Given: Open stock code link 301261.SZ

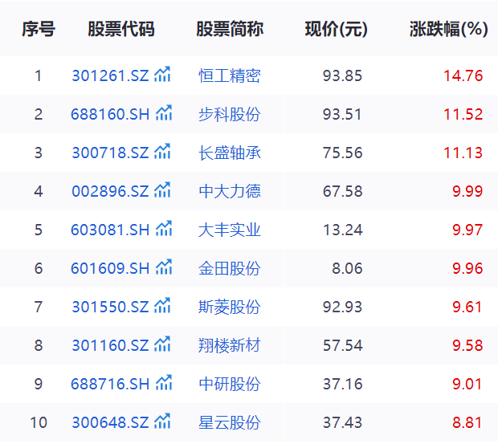Looking at the screenshot, I should 110,76.
